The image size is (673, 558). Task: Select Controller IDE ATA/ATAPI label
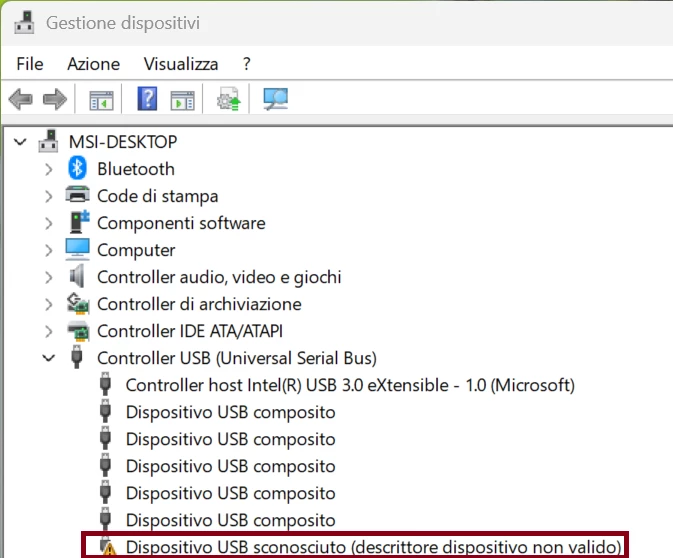point(190,331)
